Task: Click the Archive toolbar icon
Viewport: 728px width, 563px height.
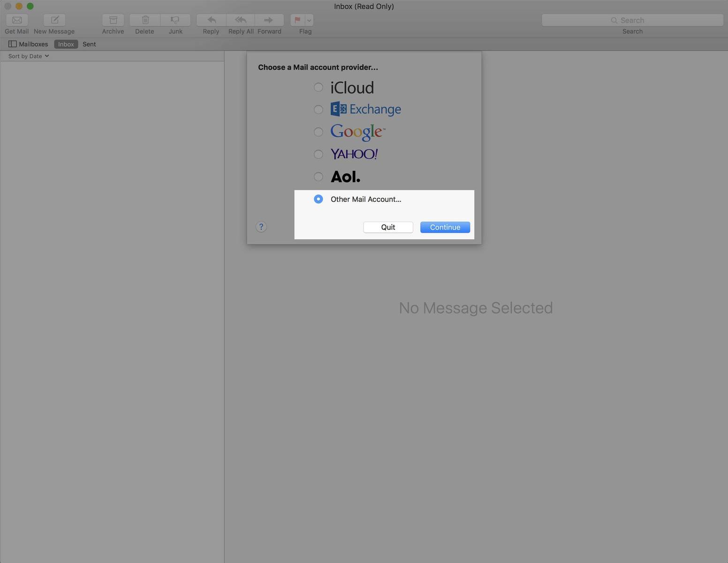Action: [113, 20]
